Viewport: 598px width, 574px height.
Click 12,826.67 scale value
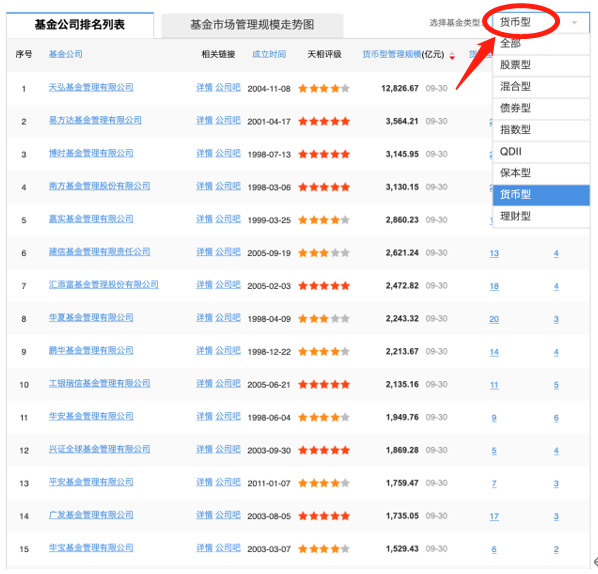coord(400,88)
